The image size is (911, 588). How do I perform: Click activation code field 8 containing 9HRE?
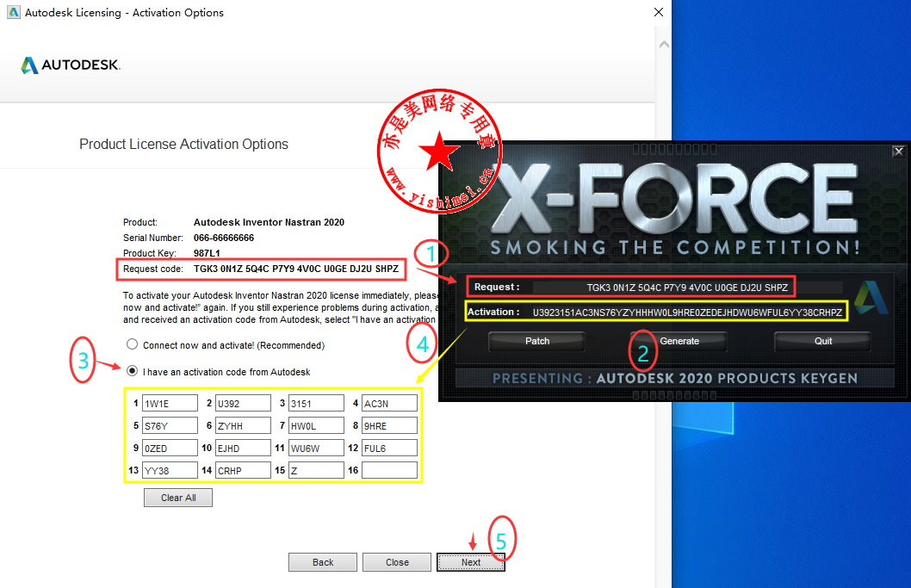(389, 426)
